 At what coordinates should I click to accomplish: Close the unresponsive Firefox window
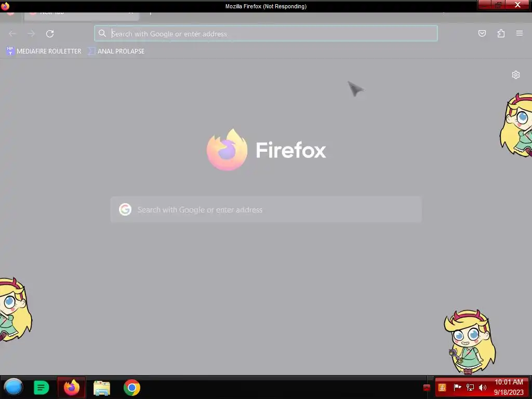pos(518,5)
